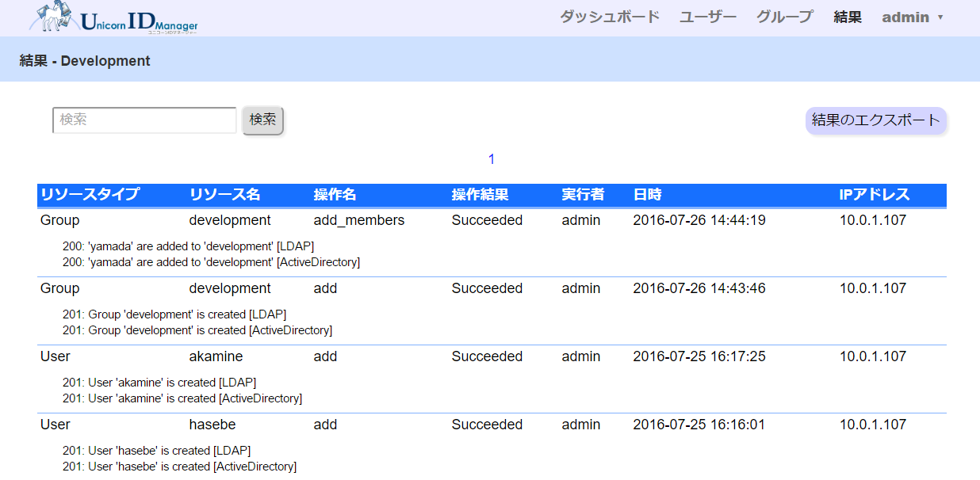This screenshot has height=480, width=980.
Task: Click the リソース名 column header
Action: click(224, 195)
